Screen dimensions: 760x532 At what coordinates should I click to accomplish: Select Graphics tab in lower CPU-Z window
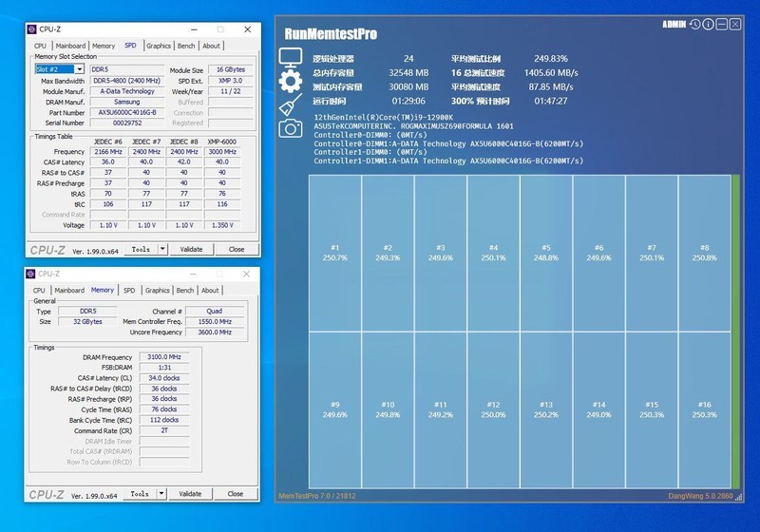[x=158, y=291]
